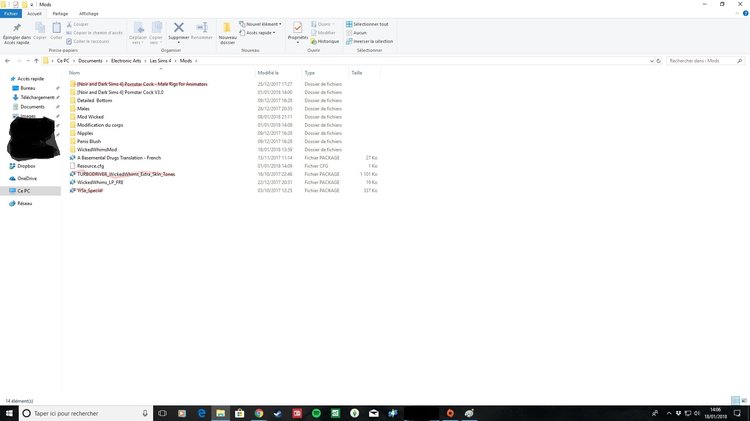
Task: Click Electronic Arts in the breadcrumb
Action: click(x=126, y=61)
